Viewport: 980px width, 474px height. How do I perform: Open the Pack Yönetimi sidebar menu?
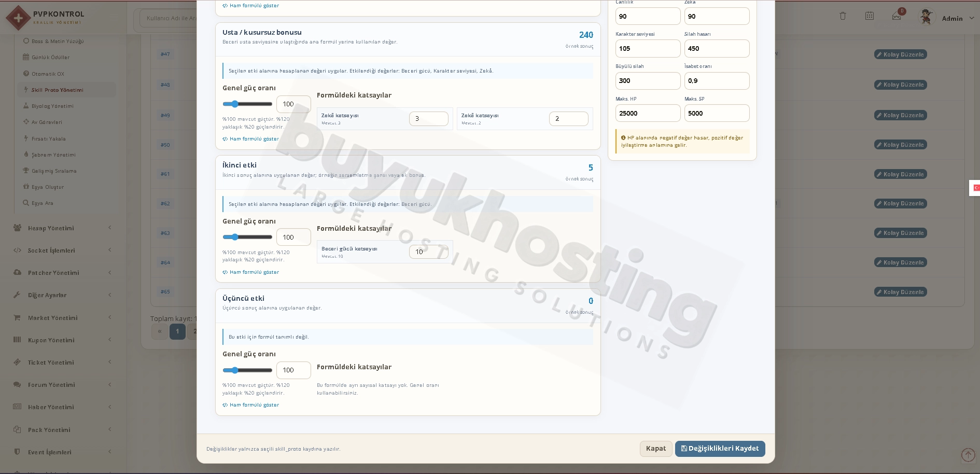(x=62, y=430)
